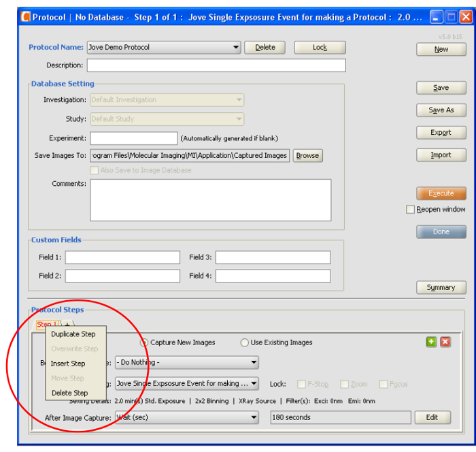Click the red remove step icon
Screen dimensions: 476x452
[x=445, y=342]
